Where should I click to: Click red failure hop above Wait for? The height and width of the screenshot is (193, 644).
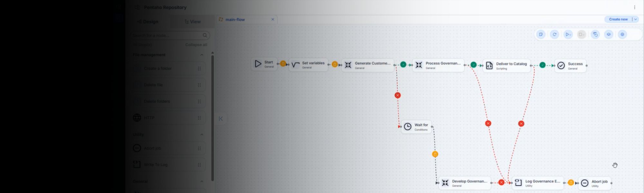[398, 95]
